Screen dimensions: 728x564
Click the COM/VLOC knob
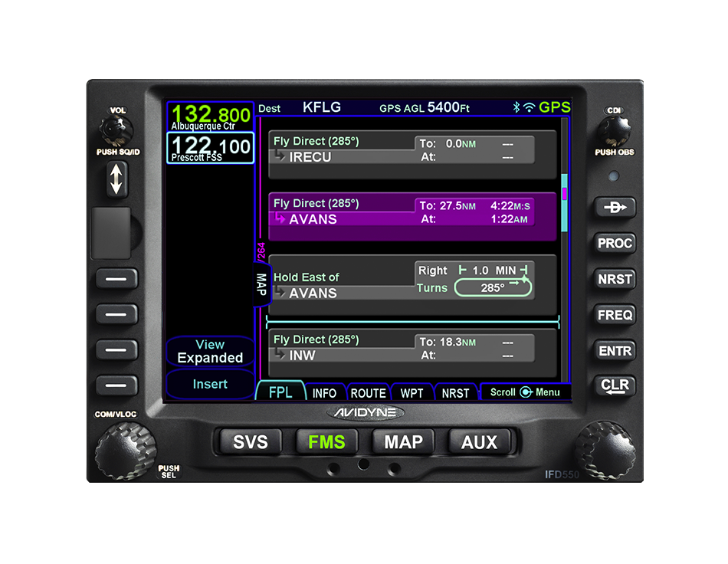(125, 451)
